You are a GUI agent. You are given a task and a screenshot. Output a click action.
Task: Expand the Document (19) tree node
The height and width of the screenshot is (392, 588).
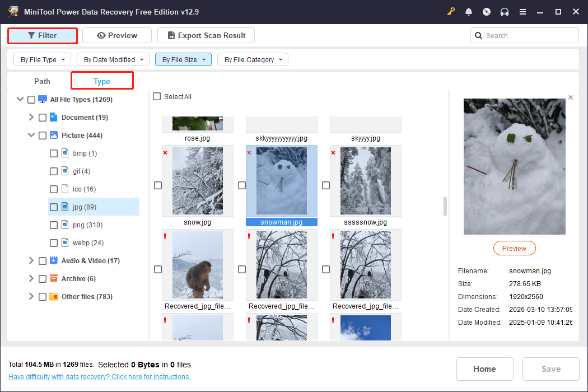(x=31, y=117)
